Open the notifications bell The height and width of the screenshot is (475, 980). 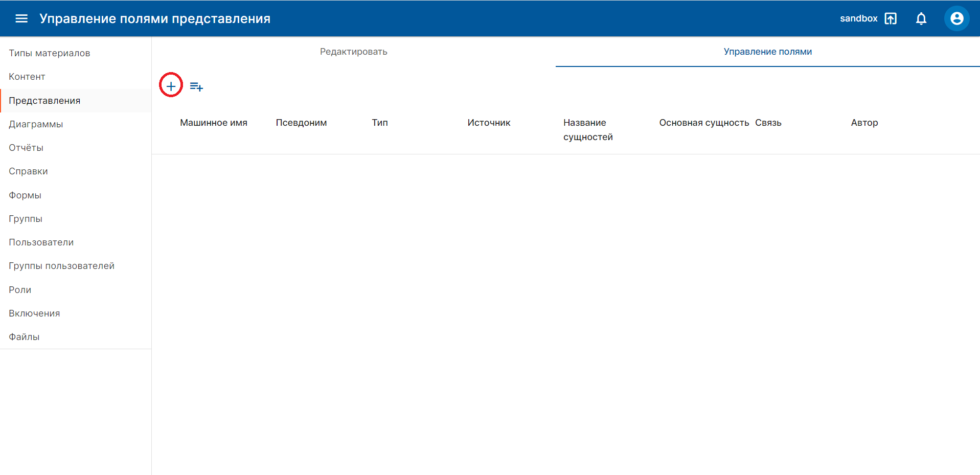921,18
